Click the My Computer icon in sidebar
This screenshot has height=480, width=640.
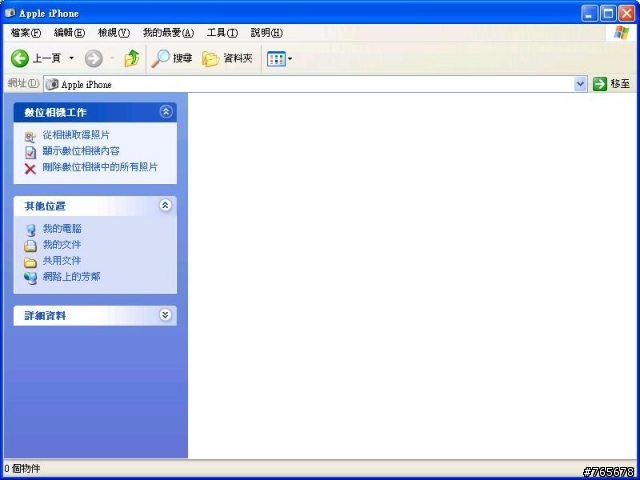pos(31,230)
